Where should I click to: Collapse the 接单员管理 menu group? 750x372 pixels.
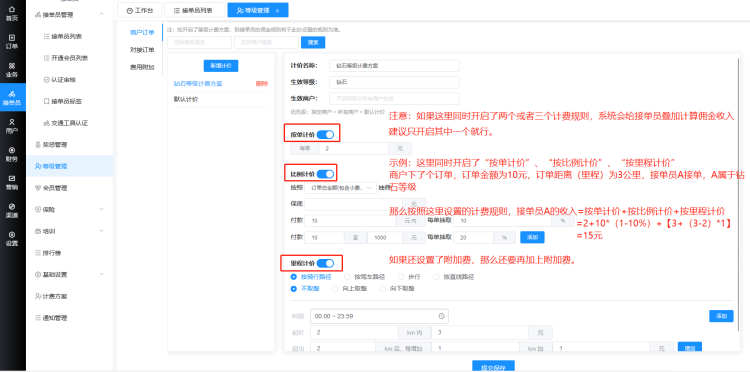[x=101, y=14]
